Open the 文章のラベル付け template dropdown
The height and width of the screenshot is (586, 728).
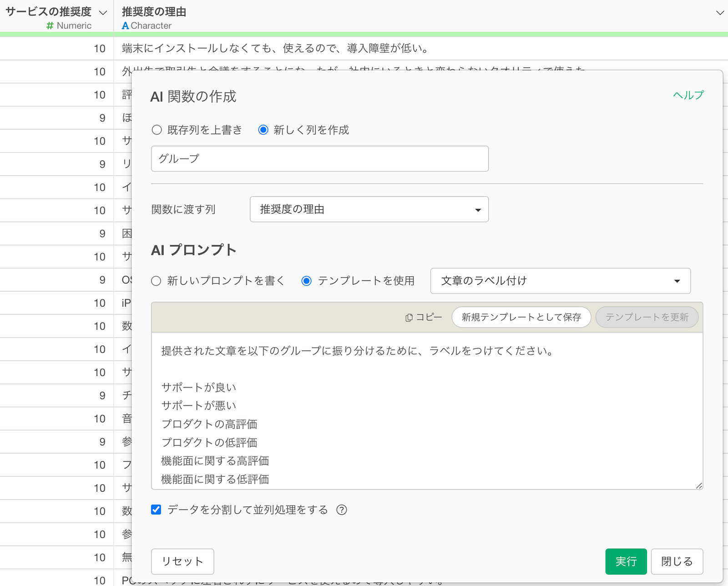(x=561, y=281)
